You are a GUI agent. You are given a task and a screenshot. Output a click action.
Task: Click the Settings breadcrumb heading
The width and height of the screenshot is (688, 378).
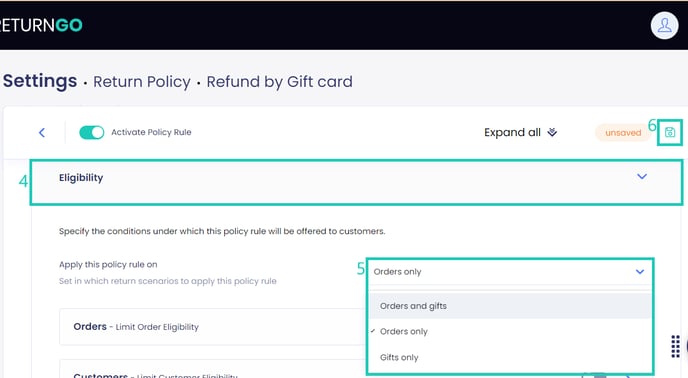[40, 81]
